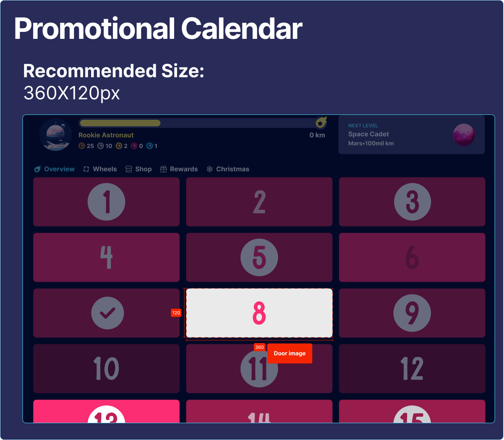Click the star badge at progress bar end
The height and width of the screenshot is (440, 504).
pos(321,123)
